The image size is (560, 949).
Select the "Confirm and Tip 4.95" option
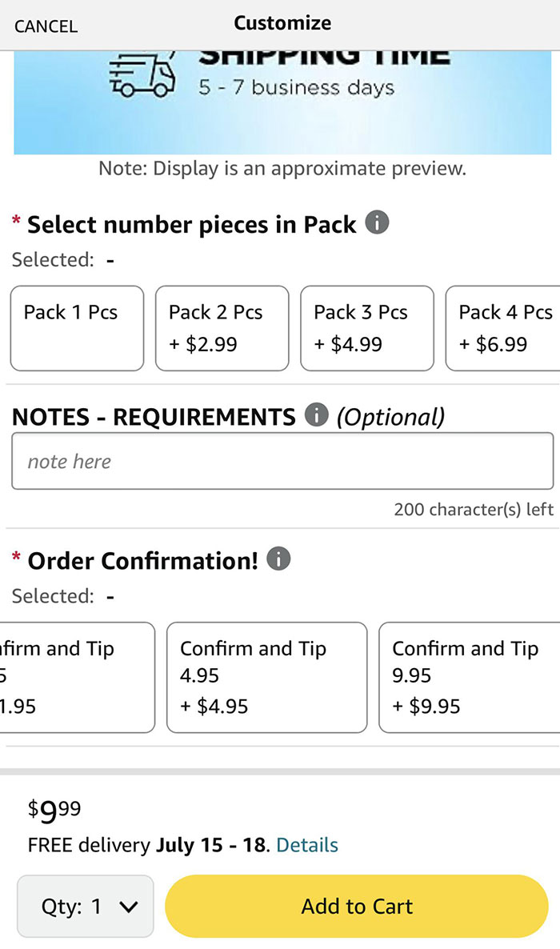coord(266,676)
